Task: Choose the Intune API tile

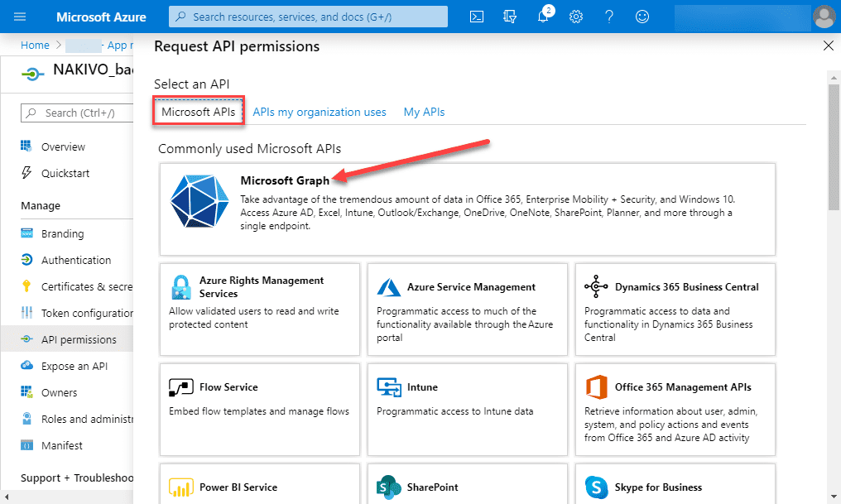Action: point(468,409)
